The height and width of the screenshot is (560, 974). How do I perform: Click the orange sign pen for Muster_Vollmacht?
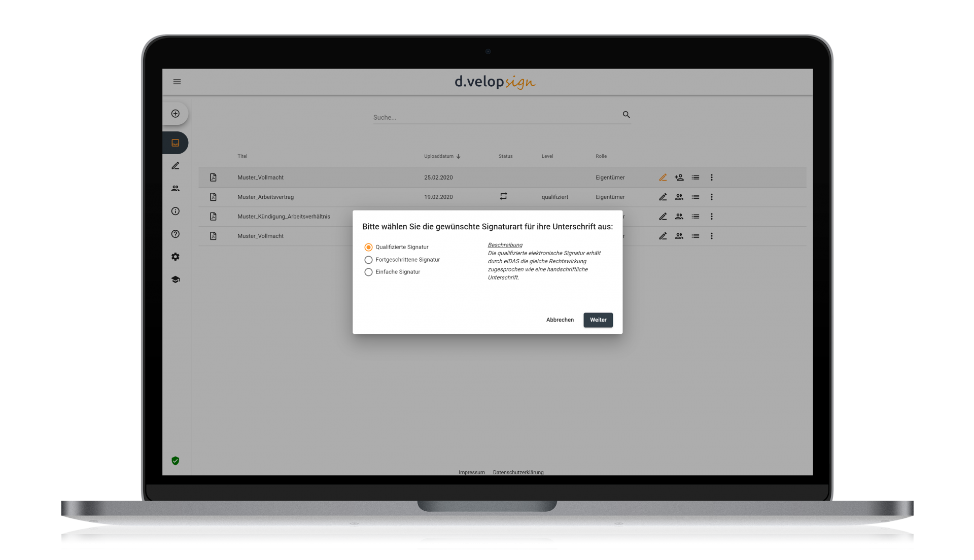click(663, 178)
